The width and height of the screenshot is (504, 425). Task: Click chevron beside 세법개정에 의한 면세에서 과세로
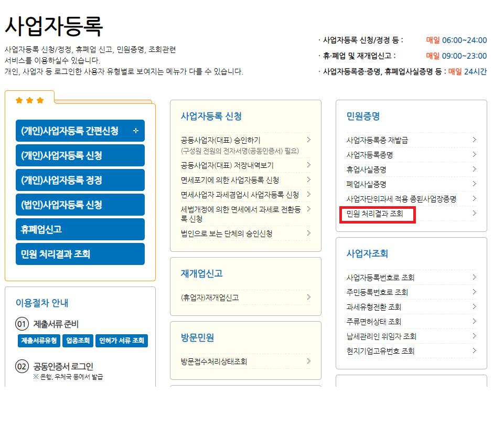coord(308,209)
